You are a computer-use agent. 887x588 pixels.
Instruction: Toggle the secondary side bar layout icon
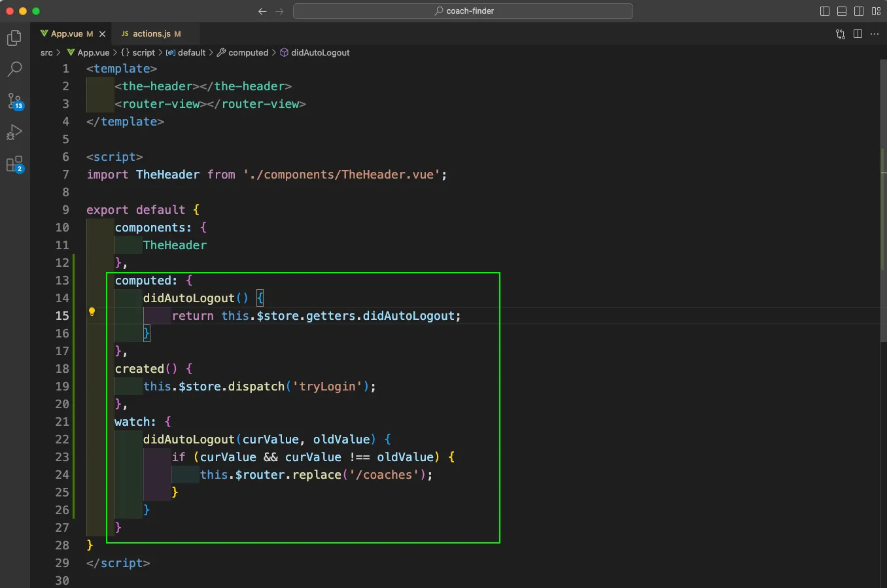click(859, 11)
